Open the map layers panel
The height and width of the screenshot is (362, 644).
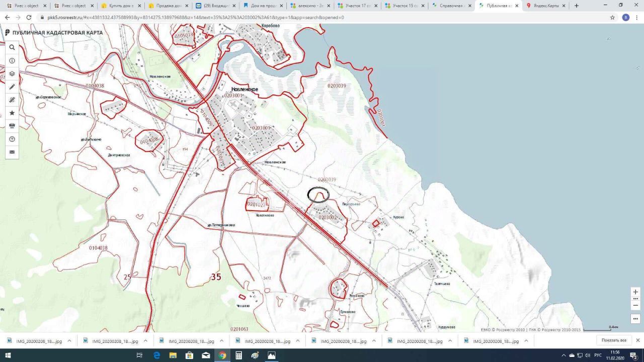[x=12, y=73]
